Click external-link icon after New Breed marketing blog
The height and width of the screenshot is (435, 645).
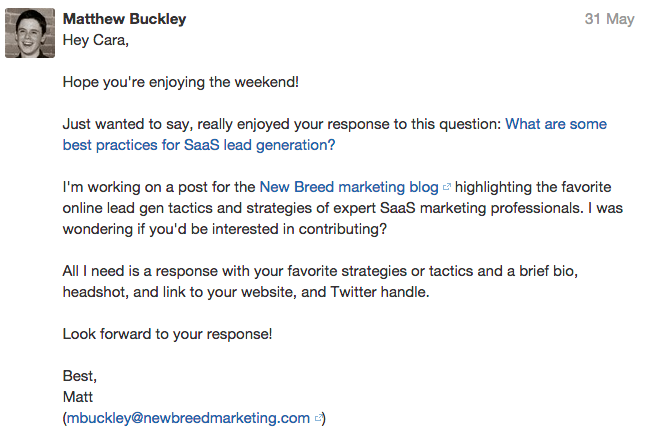coord(446,188)
